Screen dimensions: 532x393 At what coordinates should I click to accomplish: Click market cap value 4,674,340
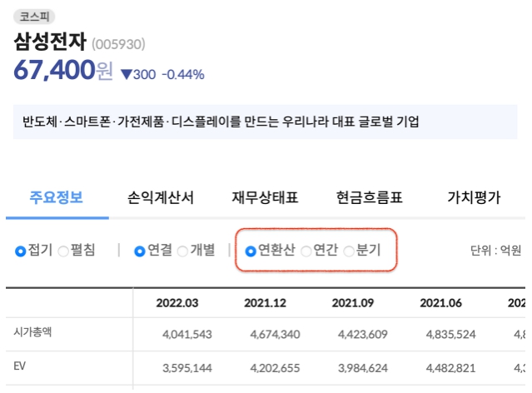(x=276, y=334)
